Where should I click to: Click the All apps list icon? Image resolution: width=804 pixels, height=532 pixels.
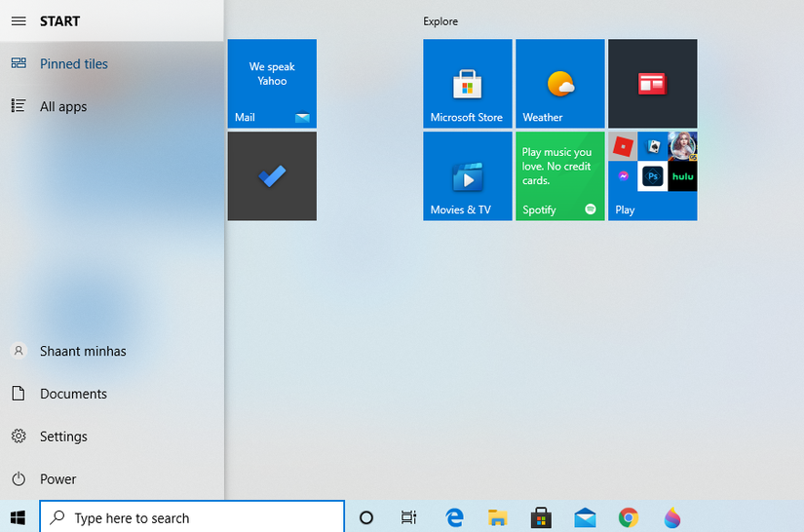click(19, 105)
